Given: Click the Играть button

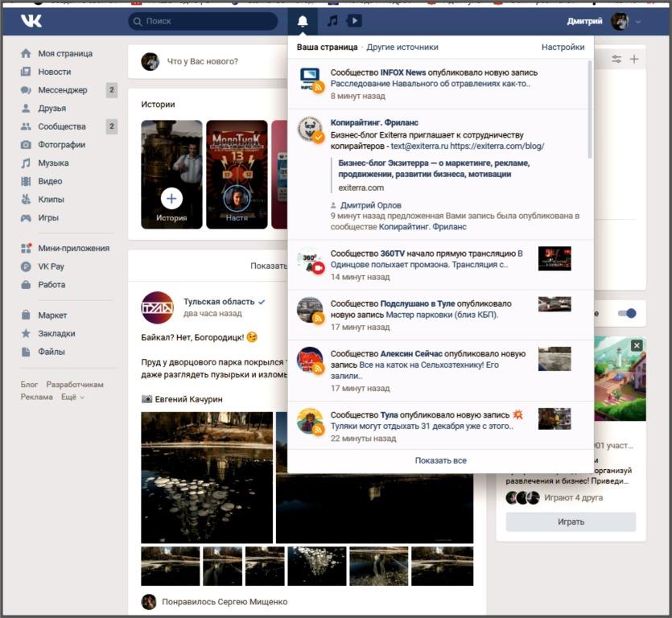Looking at the screenshot, I should pos(571,521).
